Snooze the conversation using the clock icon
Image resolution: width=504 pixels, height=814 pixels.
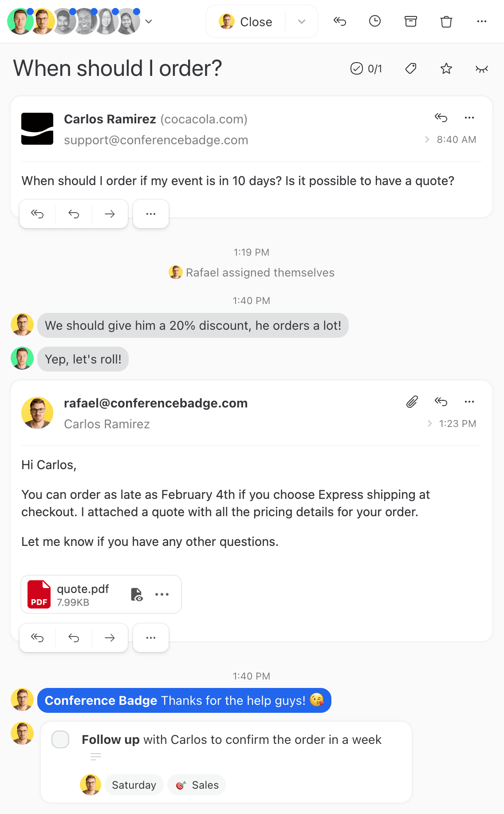coord(375,21)
